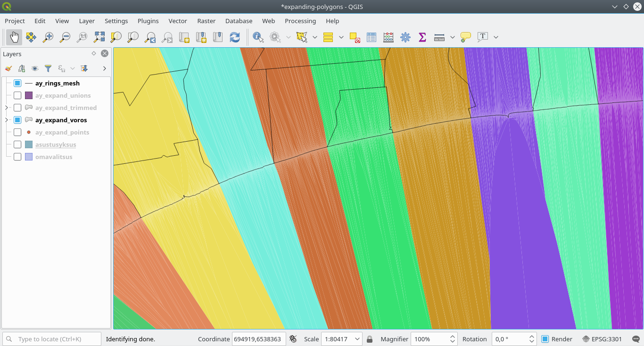Expand ay_expand_trimmed layer tree node
Screen dimensions: 644x346
tap(7, 108)
